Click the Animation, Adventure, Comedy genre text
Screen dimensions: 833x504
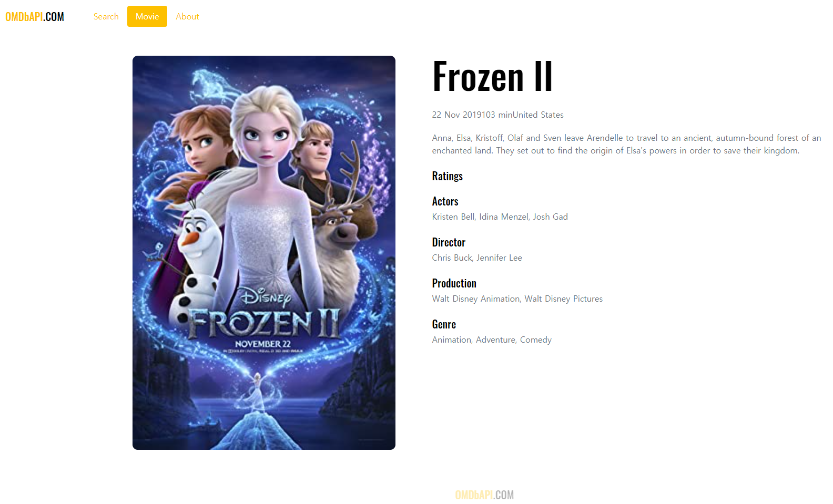[x=492, y=340]
